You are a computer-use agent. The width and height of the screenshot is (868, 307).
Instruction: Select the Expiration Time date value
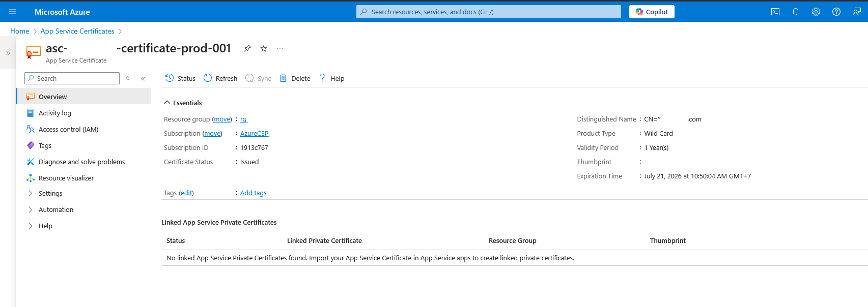coord(697,176)
